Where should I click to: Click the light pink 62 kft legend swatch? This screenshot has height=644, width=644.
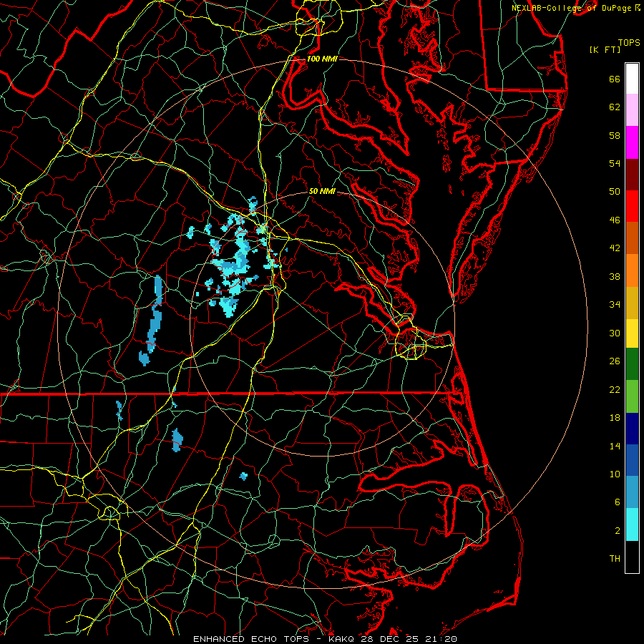[632, 110]
